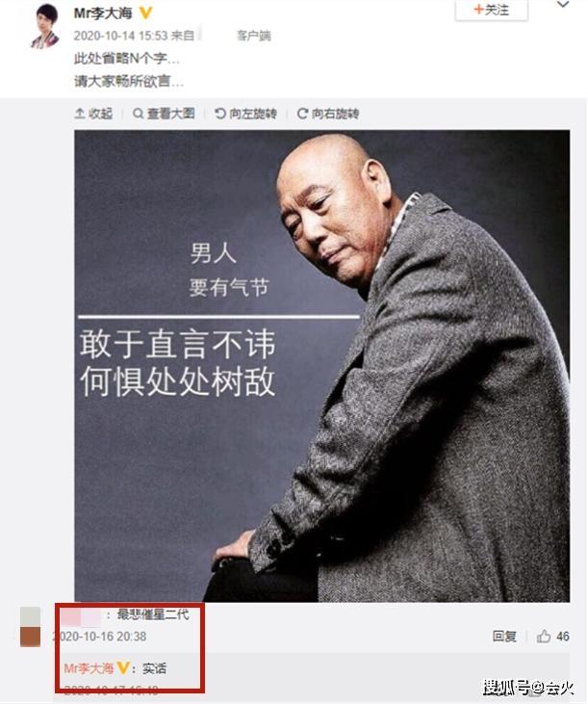Click the 查看大图 magnifier icon
The image size is (588, 704).
pyautogui.click(x=139, y=114)
